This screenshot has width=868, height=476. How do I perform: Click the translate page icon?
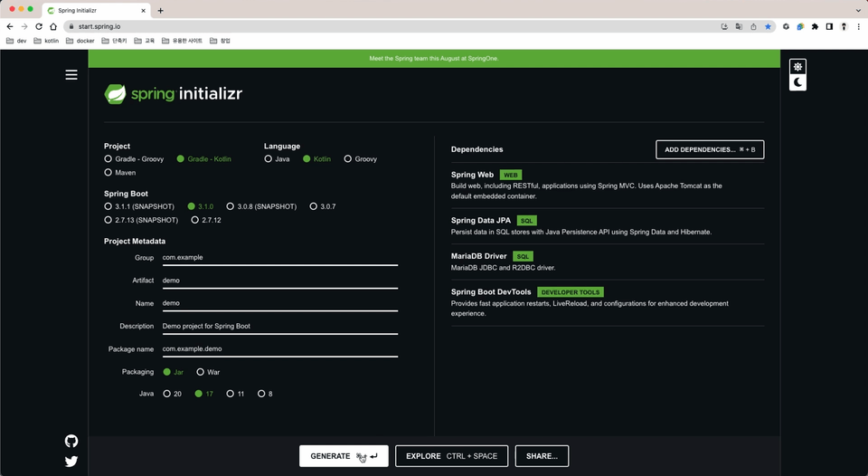739,26
